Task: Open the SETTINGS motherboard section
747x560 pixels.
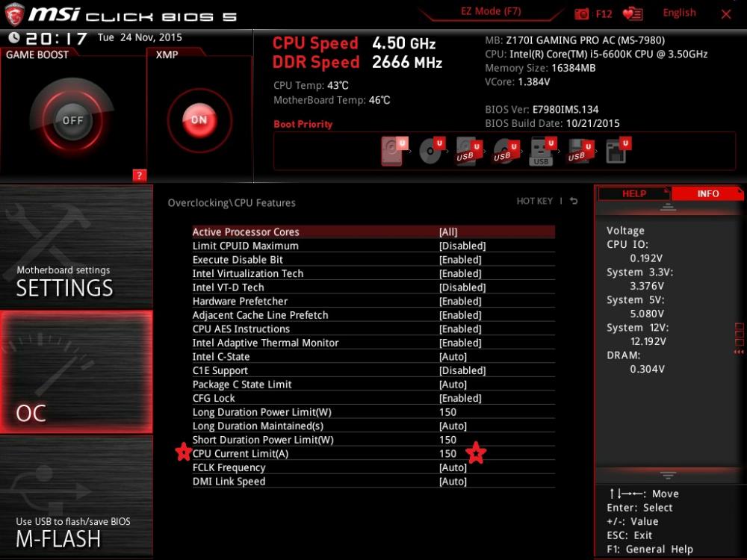Action: [76, 246]
